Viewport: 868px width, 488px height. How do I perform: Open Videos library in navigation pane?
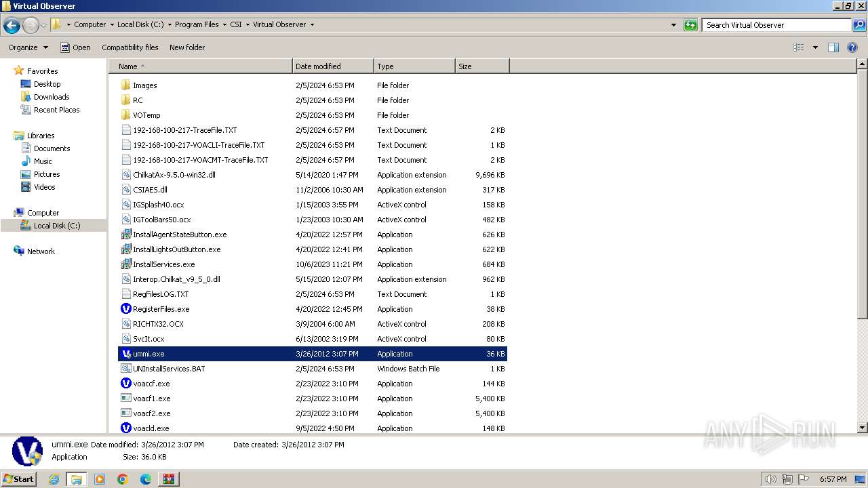[x=45, y=187]
